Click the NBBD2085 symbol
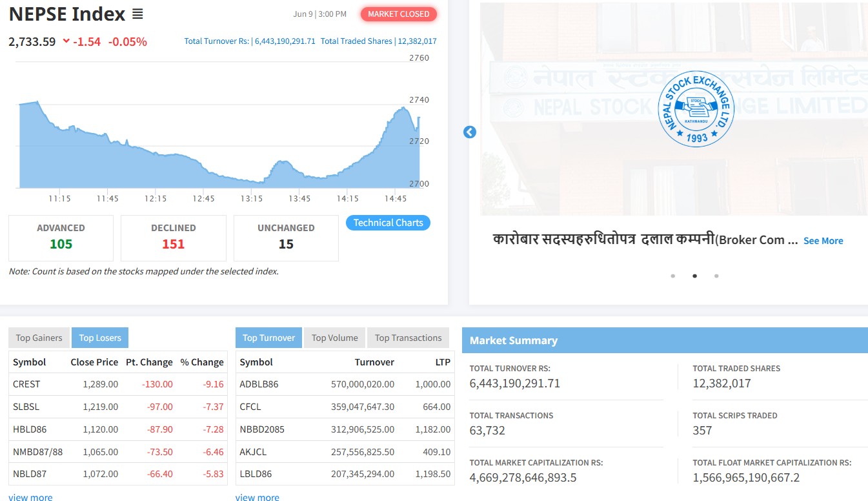868x501 pixels. click(262, 429)
